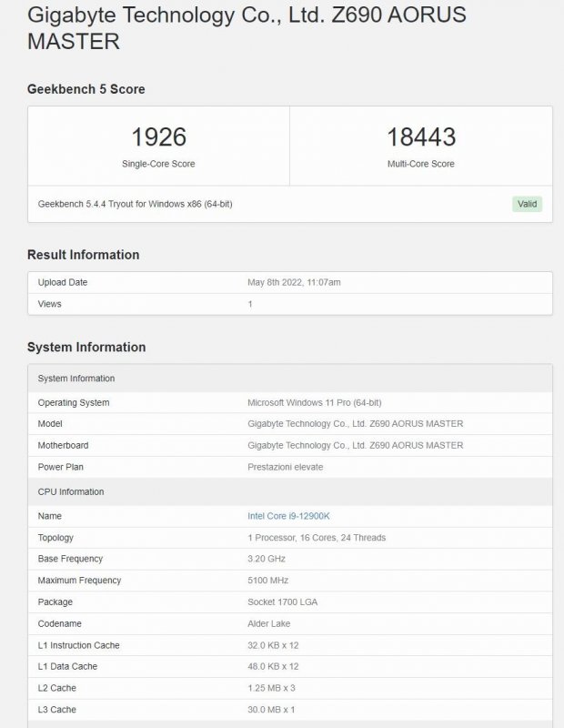Viewport: 564px width, 728px height.
Task: Select the 48.0 KB x 12 value
Action: [273, 666]
